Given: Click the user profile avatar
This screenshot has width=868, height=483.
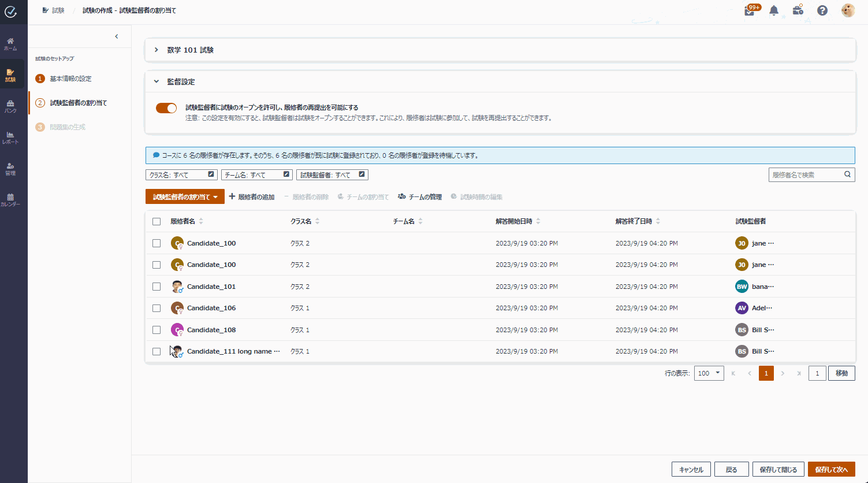Looking at the screenshot, I should 848,10.
